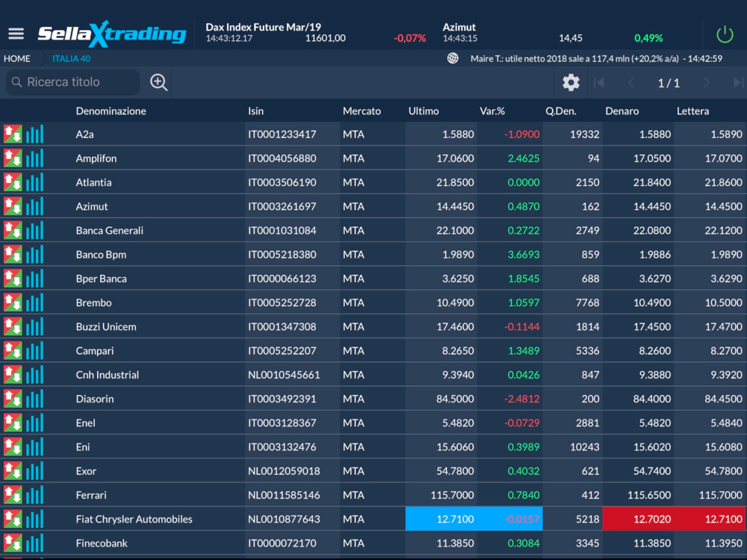Show chart icon for Exor
The image size is (747, 560).
tap(35, 471)
